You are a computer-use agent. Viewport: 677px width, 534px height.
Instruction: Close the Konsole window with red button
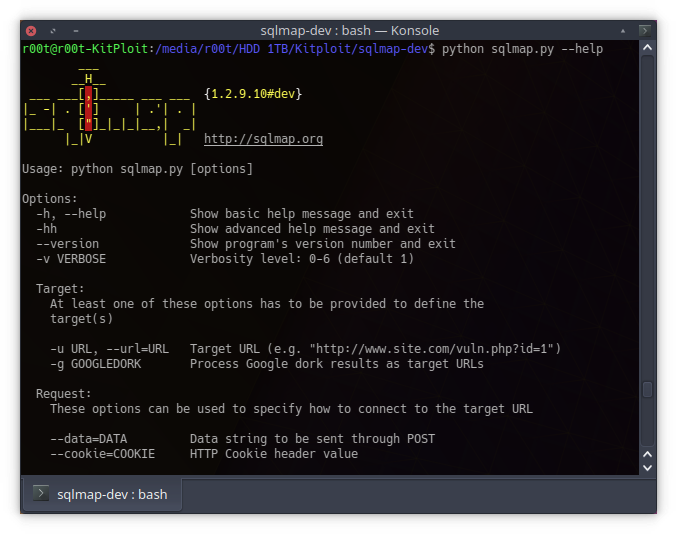click(x=31, y=31)
